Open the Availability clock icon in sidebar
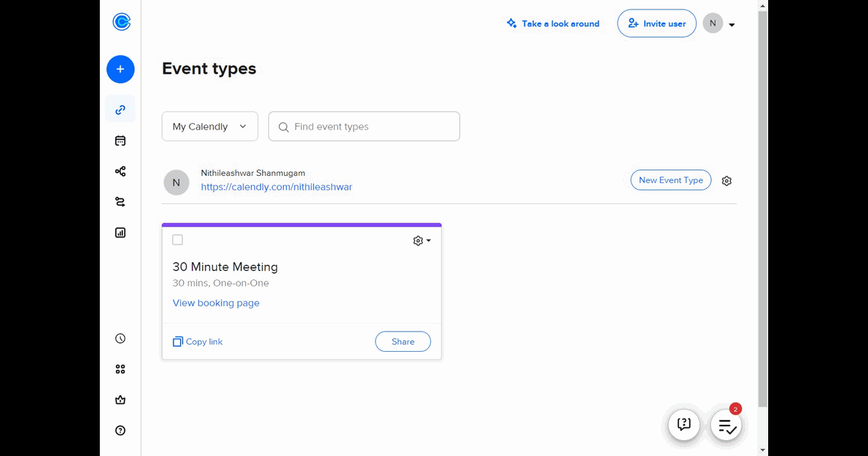Screen dimensions: 868x456 (120, 339)
